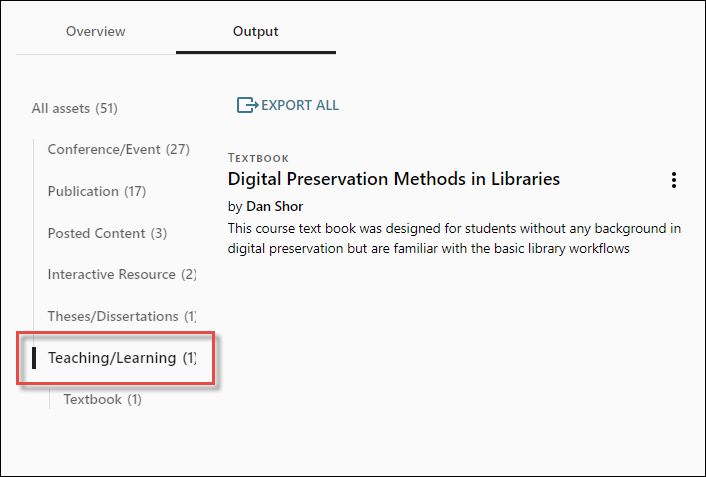Click the export arrow icon beside EXPORT ALL
Viewport: 706px width, 477px height.
click(246, 105)
